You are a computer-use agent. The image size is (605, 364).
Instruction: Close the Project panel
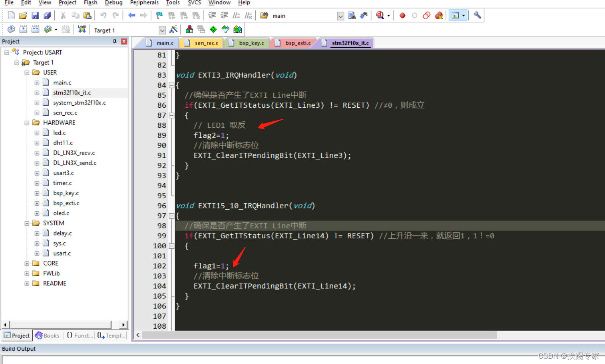[x=124, y=41]
